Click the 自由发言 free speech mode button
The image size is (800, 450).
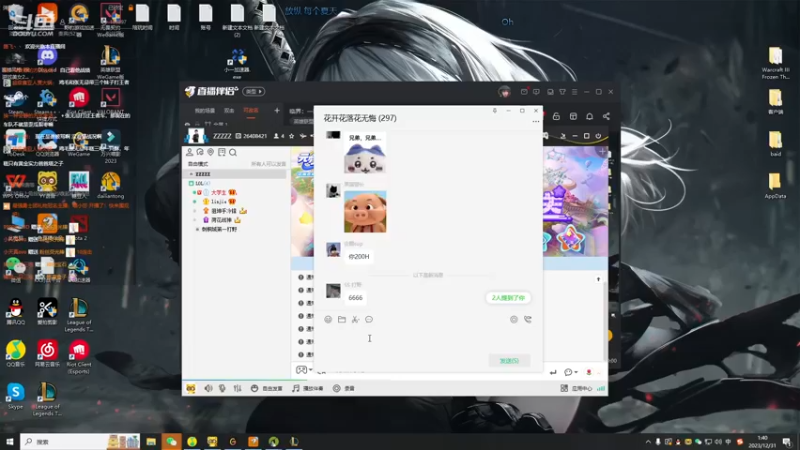pos(266,388)
